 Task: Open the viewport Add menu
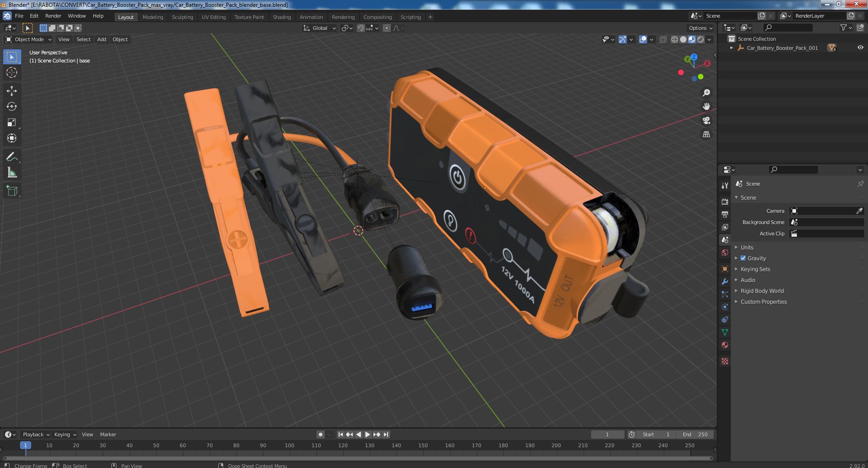point(102,39)
